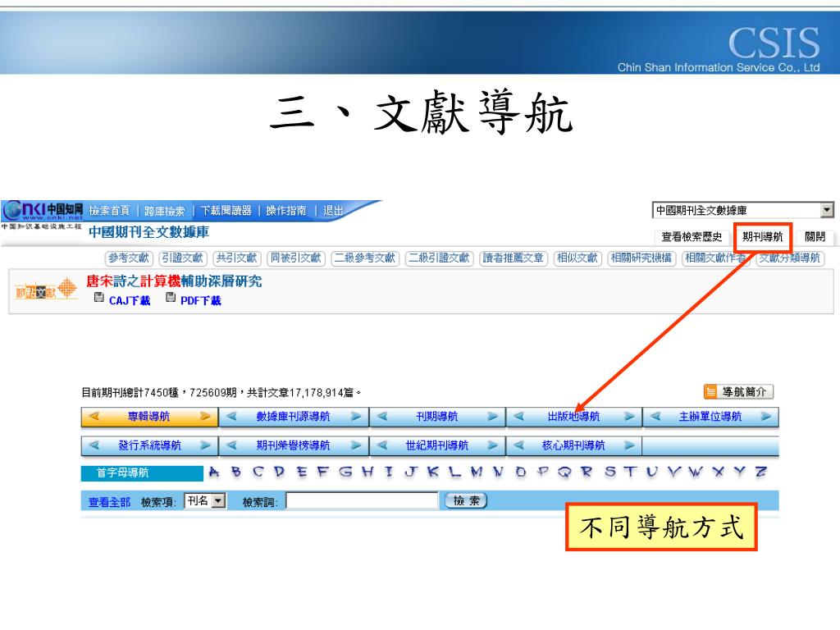The height and width of the screenshot is (630, 840).
Task: Click letter Q in 首字母導航
Action: pyautogui.click(x=564, y=472)
